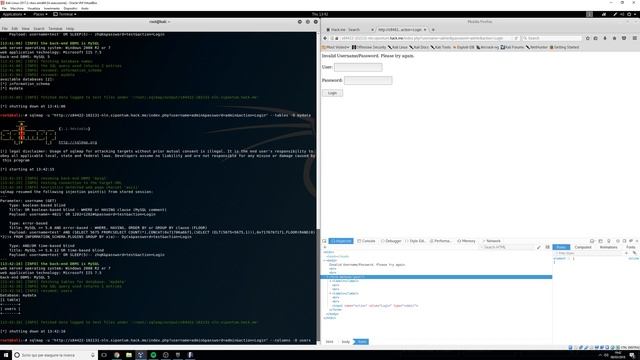The width and height of the screenshot is (640, 360).
Task: Switch to the devtools Console tab
Action: [x=366, y=241]
